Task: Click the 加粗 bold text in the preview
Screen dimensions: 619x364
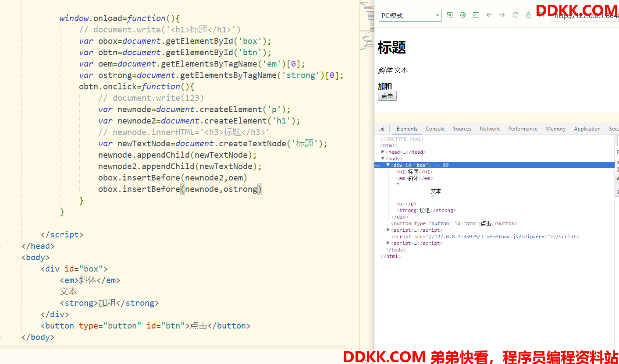Action: click(x=385, y=86)
